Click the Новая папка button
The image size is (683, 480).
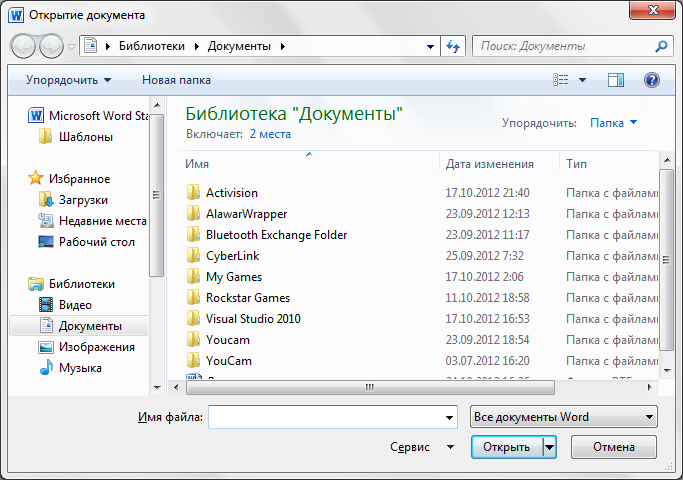tap(176, 80)
